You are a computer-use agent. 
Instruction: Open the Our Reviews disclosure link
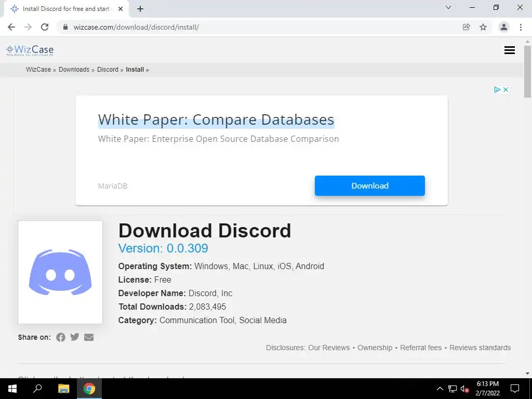coord(329,348)
